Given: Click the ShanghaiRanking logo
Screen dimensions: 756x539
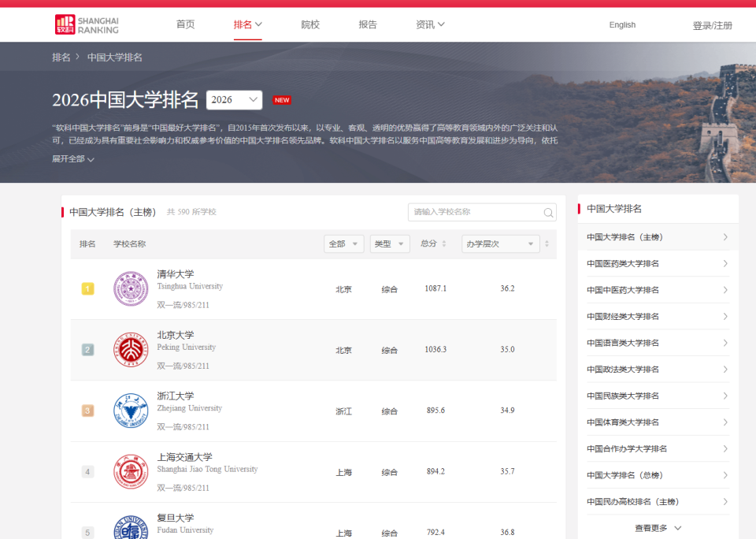Looking at the screenshot, I should click(87, 24).
